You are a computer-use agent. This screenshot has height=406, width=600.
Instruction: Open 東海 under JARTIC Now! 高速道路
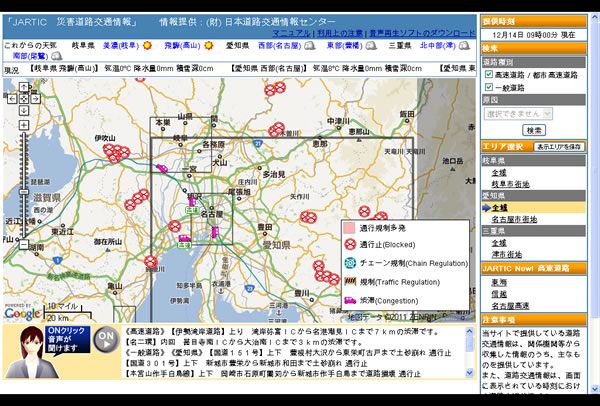pyautogui.click(x=499, y=282)
